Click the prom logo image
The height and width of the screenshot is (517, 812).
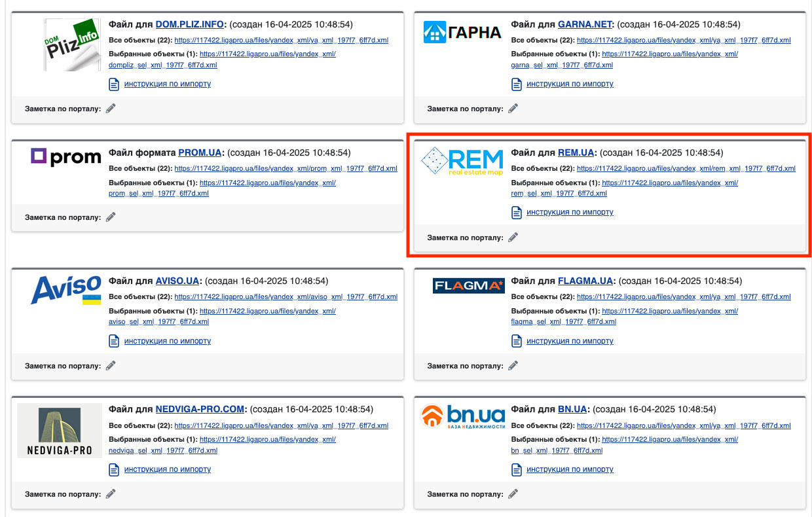pyautogui.click(x=65, y=157)
